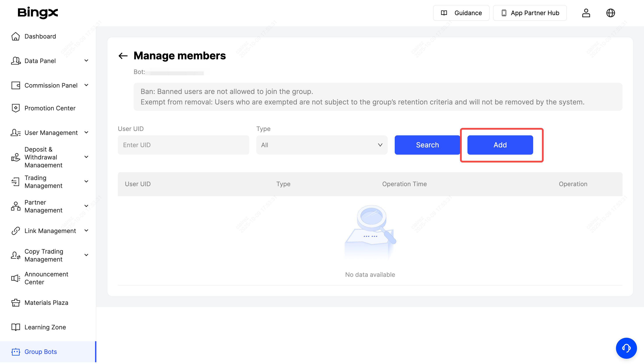Screen dimensions: 644x364
Task: Click the back arrow beside Manage members
Action: 123,56
